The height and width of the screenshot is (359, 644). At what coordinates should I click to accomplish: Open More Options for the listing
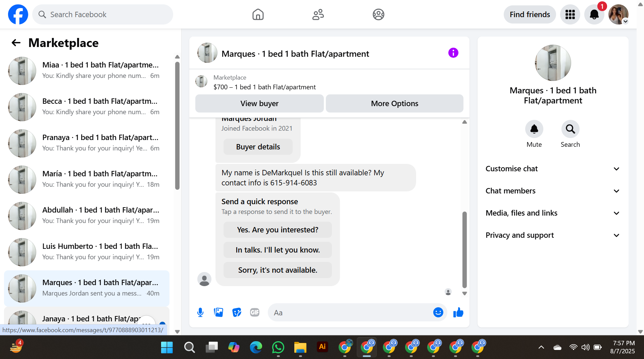click(394, 103)
